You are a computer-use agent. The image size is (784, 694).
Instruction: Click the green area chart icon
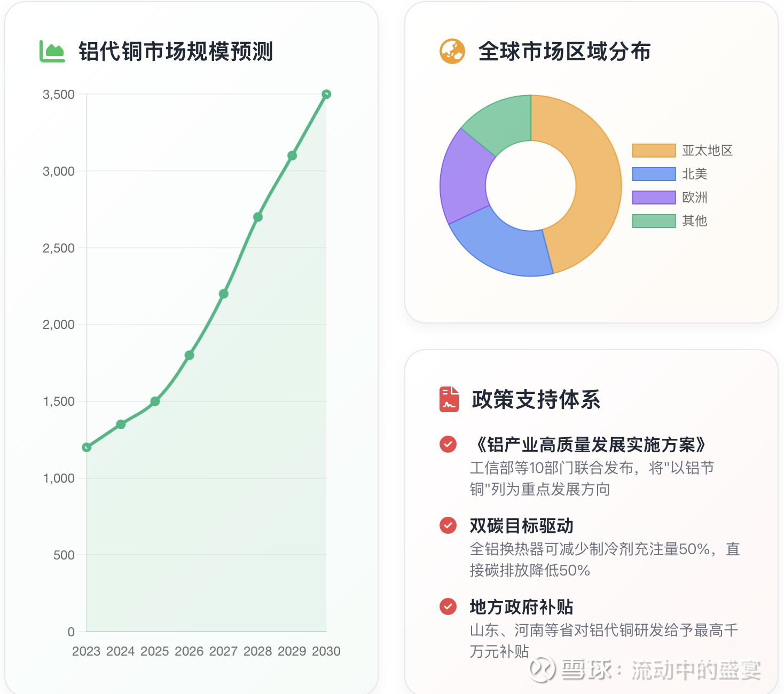[52, 51]
